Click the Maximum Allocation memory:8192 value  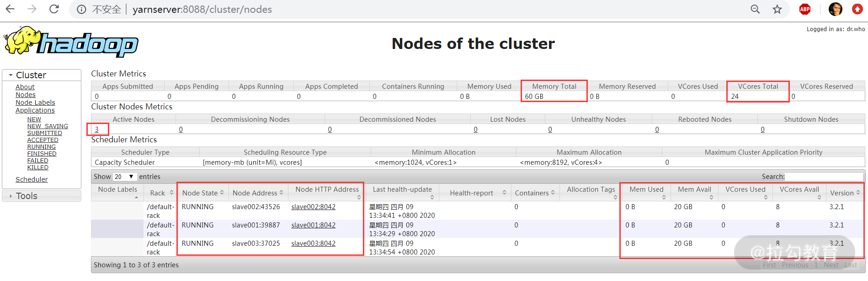click(x=561, y=162)
